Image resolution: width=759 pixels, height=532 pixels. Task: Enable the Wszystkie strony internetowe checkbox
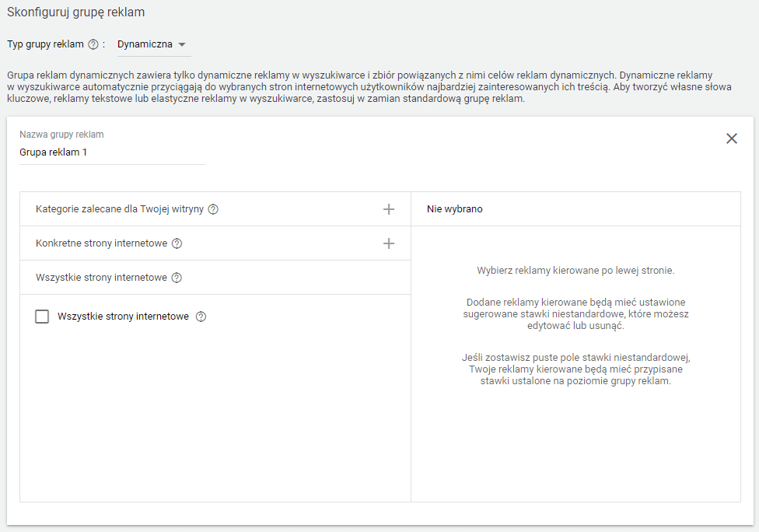point(42,317)
